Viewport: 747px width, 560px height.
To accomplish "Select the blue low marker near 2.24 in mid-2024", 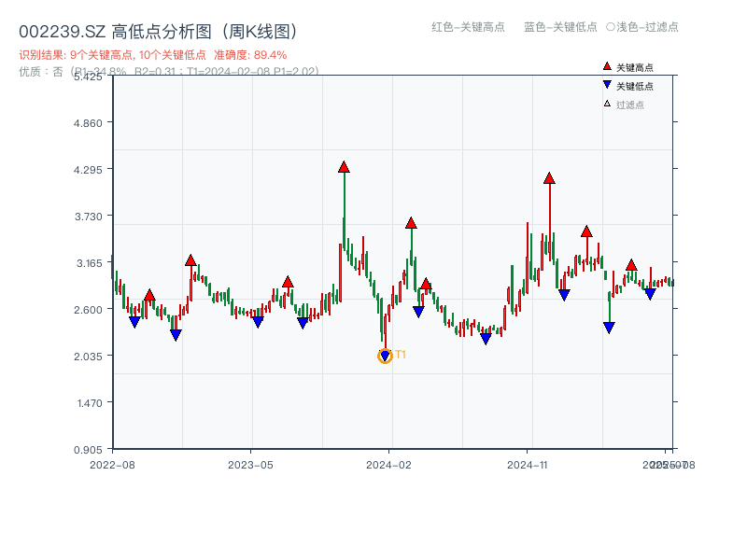I will pos(486,339).
